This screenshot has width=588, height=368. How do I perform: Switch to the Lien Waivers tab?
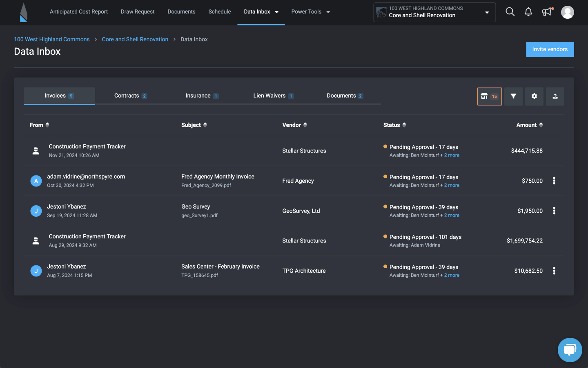click(274, 96)
